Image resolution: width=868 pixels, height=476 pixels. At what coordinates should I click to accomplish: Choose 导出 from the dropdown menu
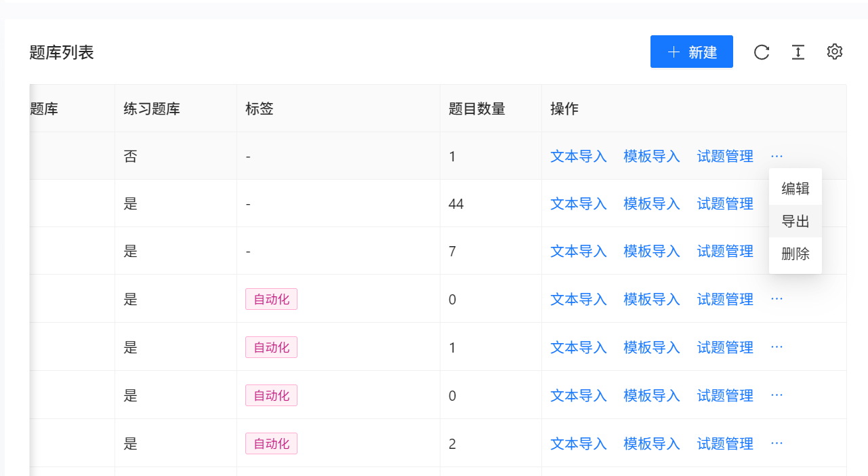click(x=795, y=221)
